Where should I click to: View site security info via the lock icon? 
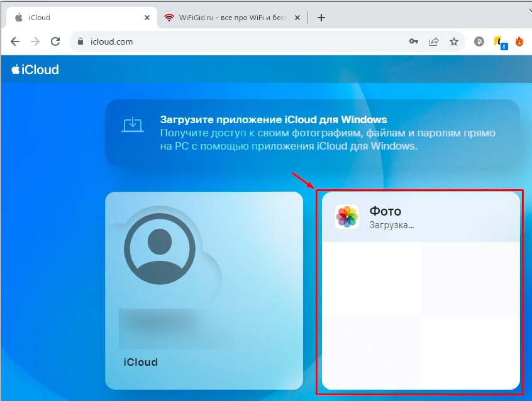tap(80, 41)
